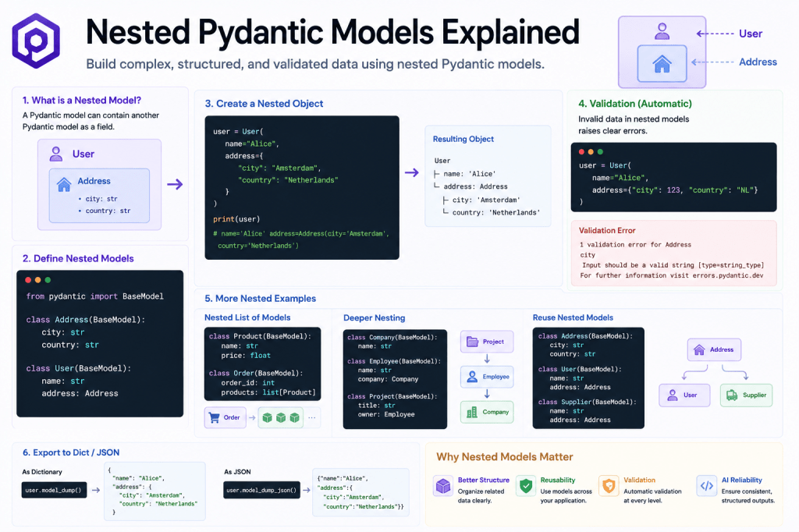Click the 1 validation error for Address line
799x532 pixels.
[x=635, y=245]
